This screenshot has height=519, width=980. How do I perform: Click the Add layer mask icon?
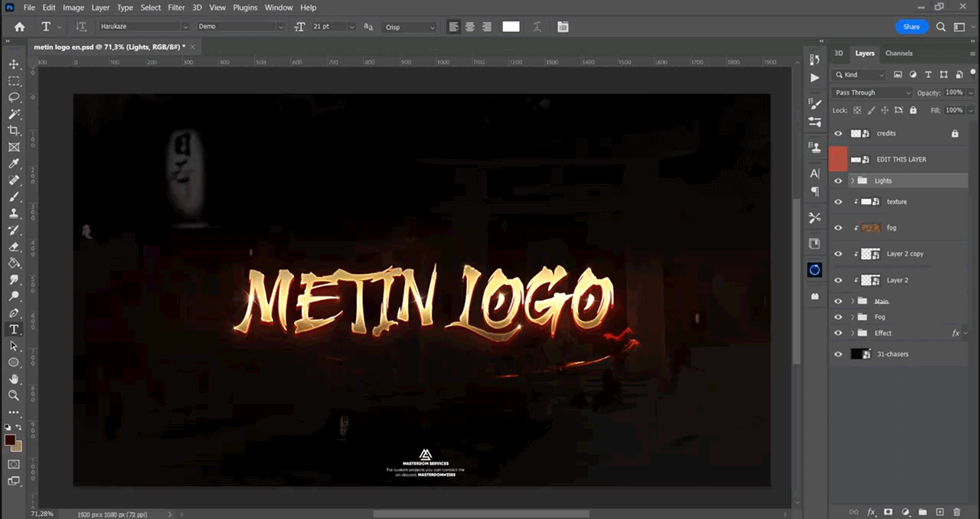(x=888, y=512)
